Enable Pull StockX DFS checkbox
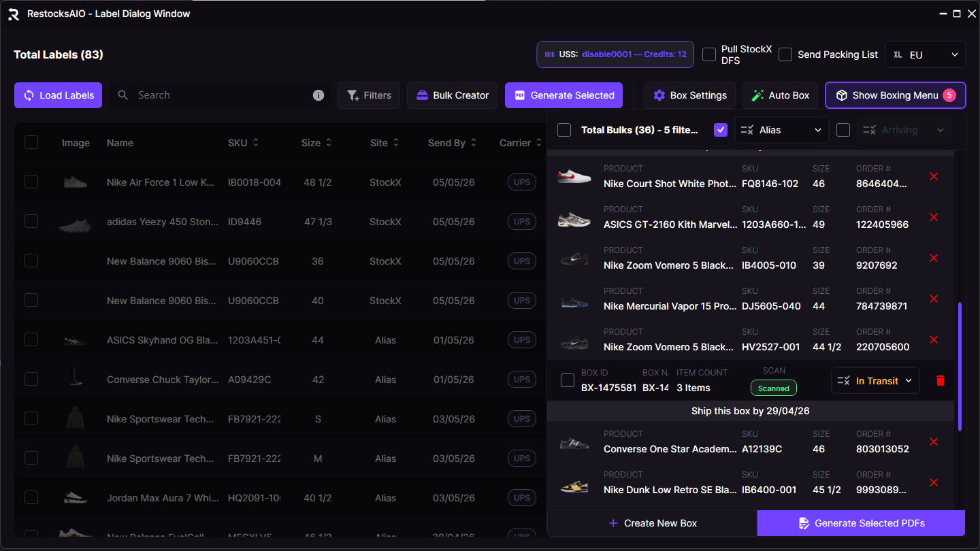 pos(709,54)
